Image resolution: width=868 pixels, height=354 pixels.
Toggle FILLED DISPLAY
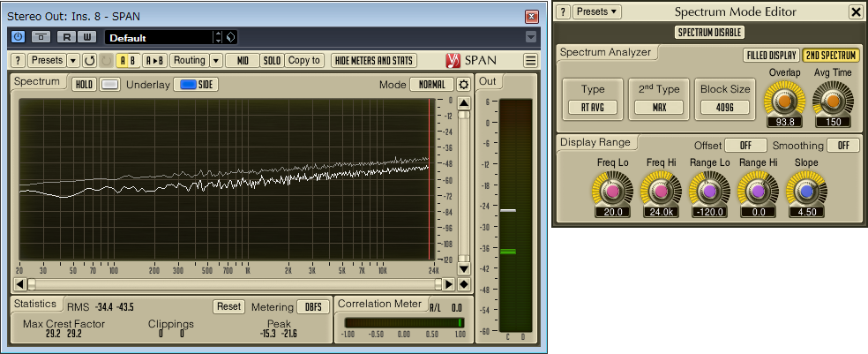coord(771,56)
